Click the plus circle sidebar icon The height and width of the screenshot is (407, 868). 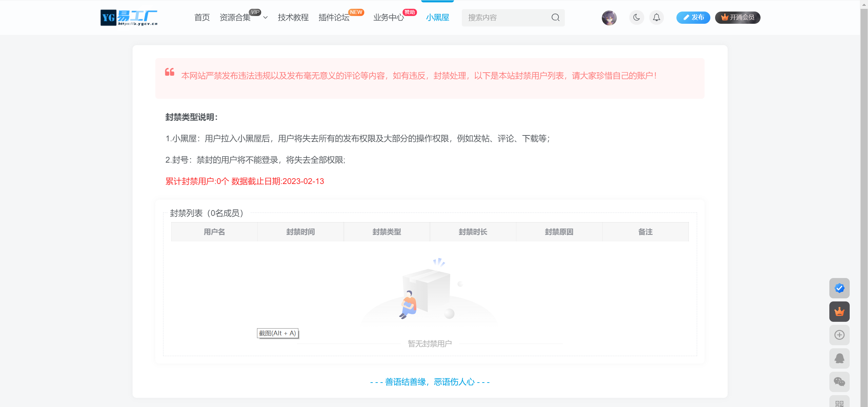point(839,335)
